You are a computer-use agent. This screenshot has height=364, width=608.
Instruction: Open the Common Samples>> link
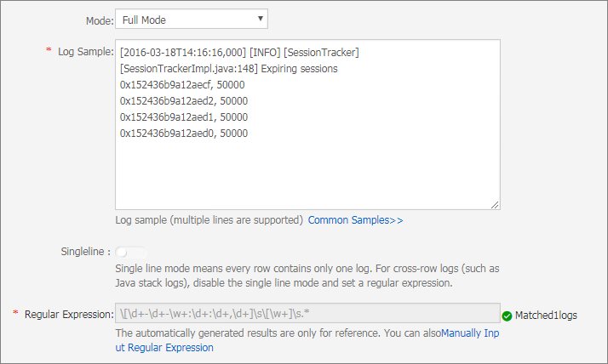(355, 220)
